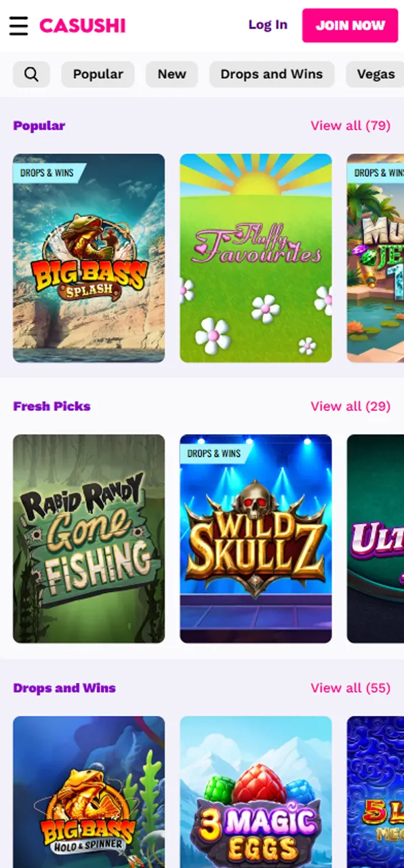Launch the Wild Skullz game tile
Image resolution: width=404 pixels, height=868 pixels.
pos(256,539)
